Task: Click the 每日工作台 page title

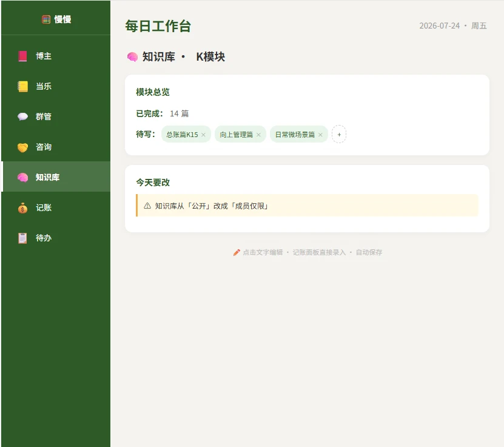Action: pyautogui.click(x=158, y=26)
